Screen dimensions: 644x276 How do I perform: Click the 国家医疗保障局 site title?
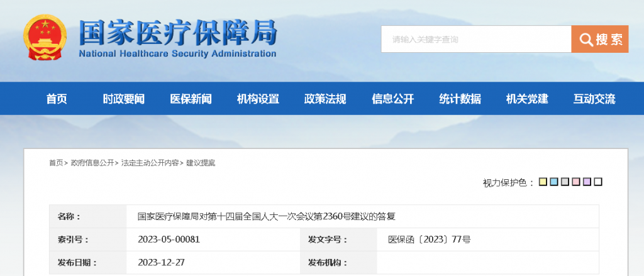(x=178, y=33)
